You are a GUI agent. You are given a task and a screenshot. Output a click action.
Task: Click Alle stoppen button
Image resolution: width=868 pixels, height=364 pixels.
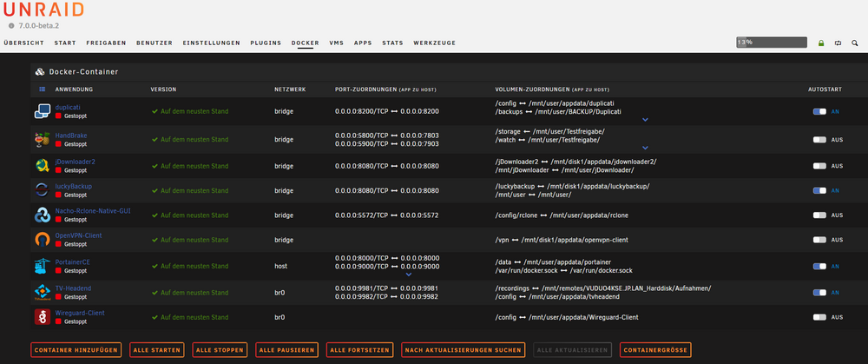tap(220, 350)
